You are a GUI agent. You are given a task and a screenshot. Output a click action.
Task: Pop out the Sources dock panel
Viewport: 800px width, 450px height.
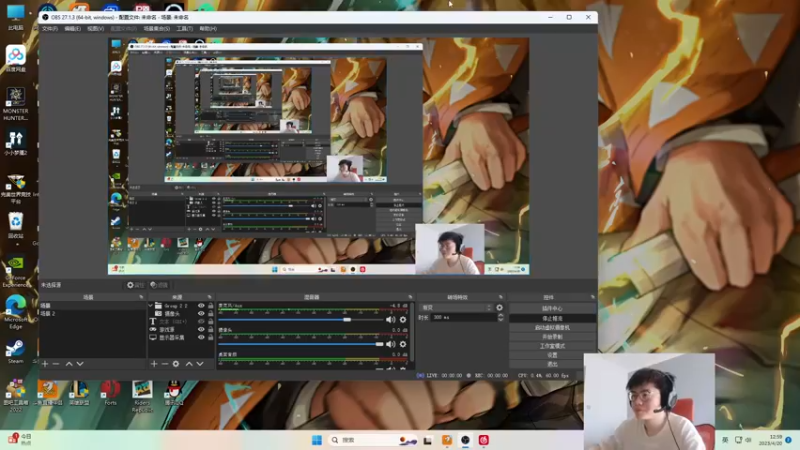(x=209, y=297)
